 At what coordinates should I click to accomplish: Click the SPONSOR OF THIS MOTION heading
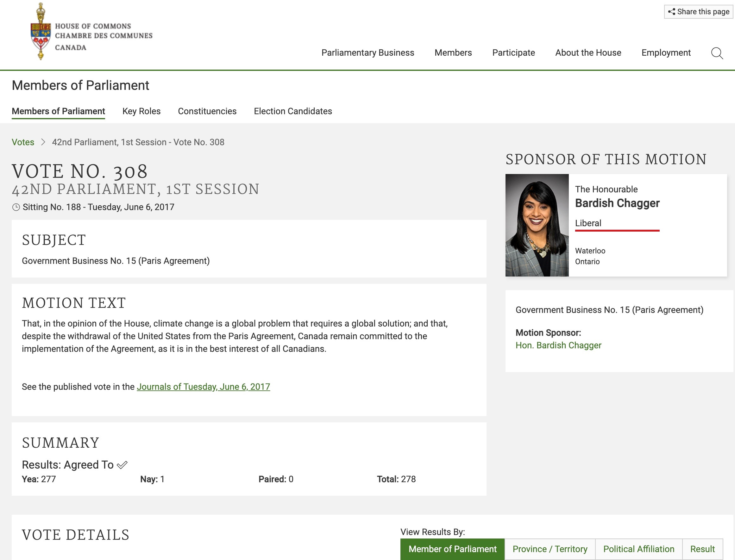606,159
